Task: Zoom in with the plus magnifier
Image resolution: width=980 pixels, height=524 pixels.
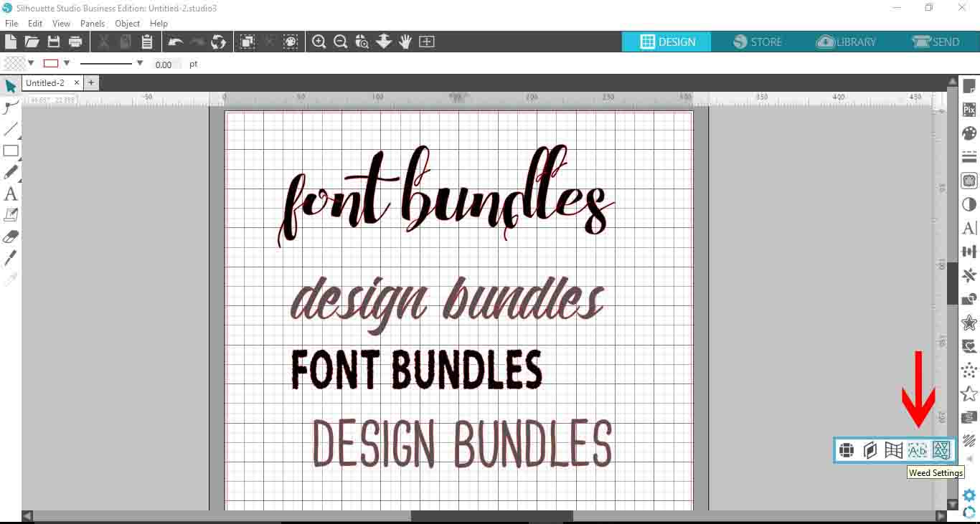Action: click(319, 42)
